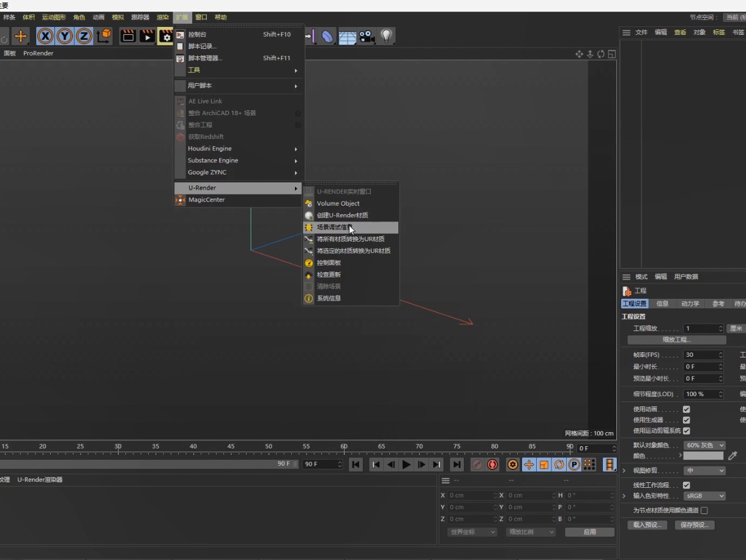Switch to the 动力学 tab

pyautogui.click(x=691, y=303)
